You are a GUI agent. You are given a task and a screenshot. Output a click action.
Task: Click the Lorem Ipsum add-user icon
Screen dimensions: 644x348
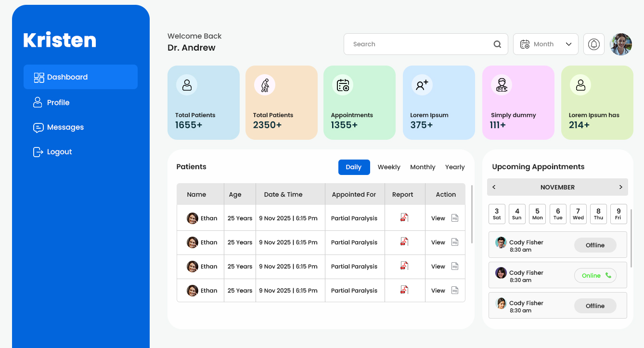[x=422, y=85]
